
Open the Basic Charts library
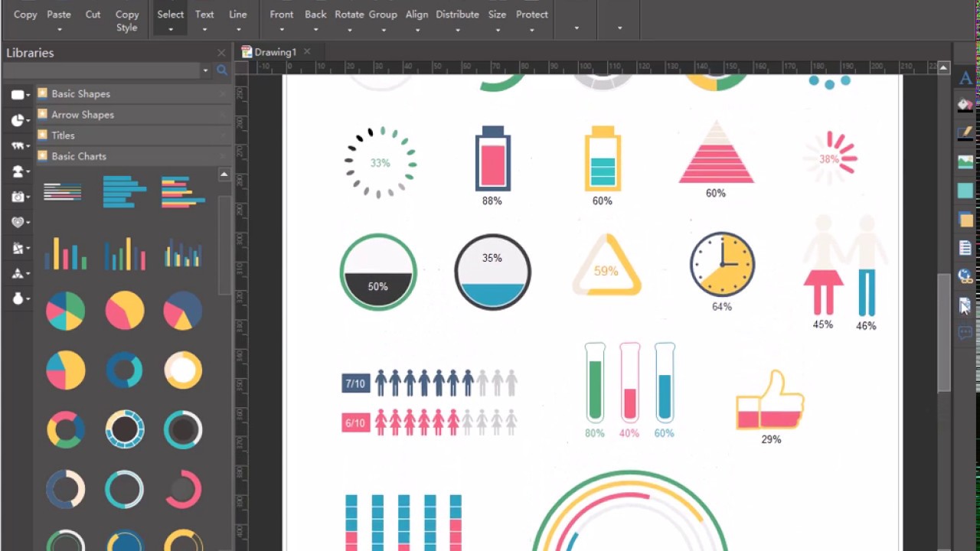(133, 155)
